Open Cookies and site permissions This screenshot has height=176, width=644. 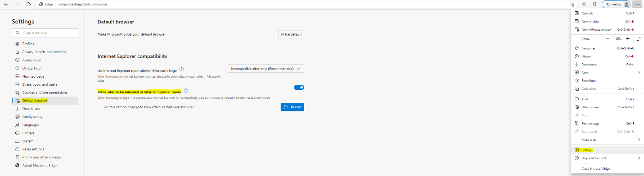[45, 93]
